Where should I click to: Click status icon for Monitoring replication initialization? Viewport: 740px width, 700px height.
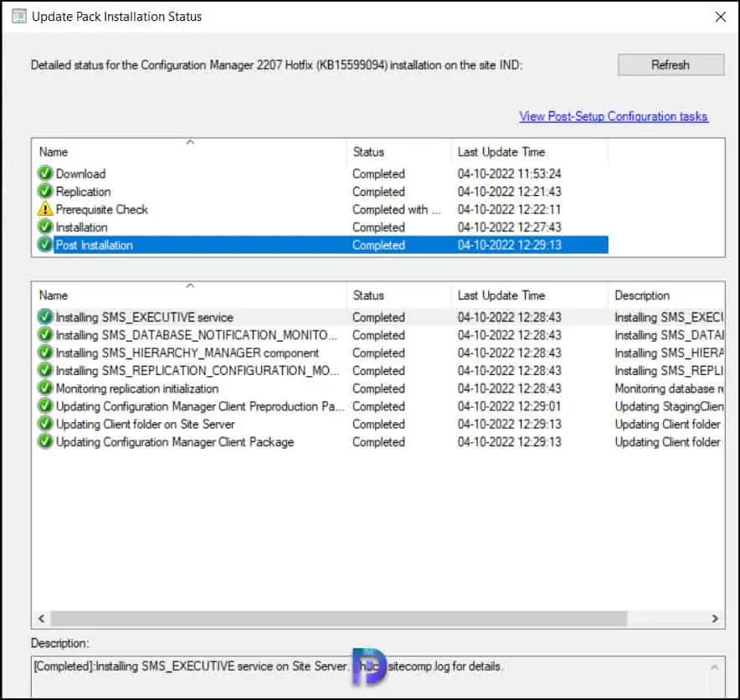coord(45,388)
